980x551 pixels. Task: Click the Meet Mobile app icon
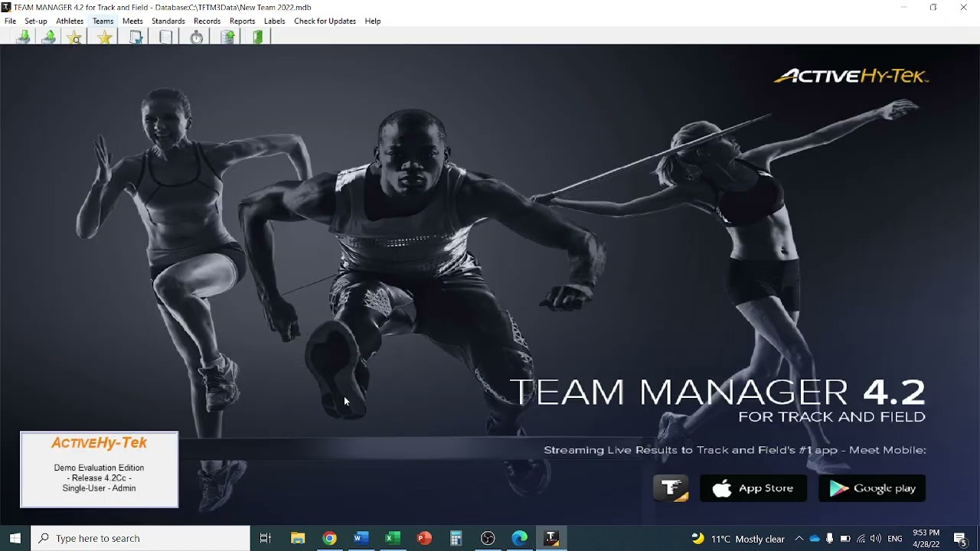point(671,488)
